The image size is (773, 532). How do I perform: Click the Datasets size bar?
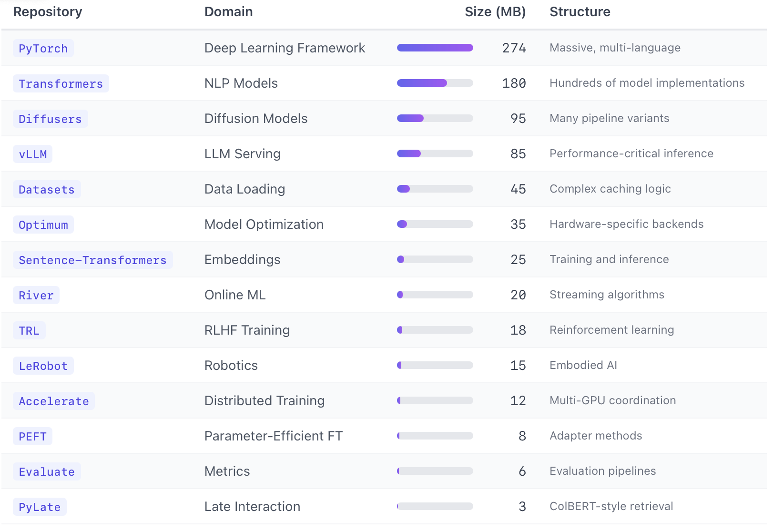(435, 189)
